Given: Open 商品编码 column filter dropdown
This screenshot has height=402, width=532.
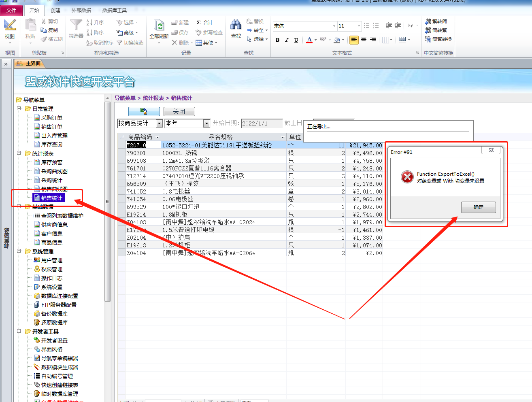Looking at the screenshot, I should (x=157, y=137).
